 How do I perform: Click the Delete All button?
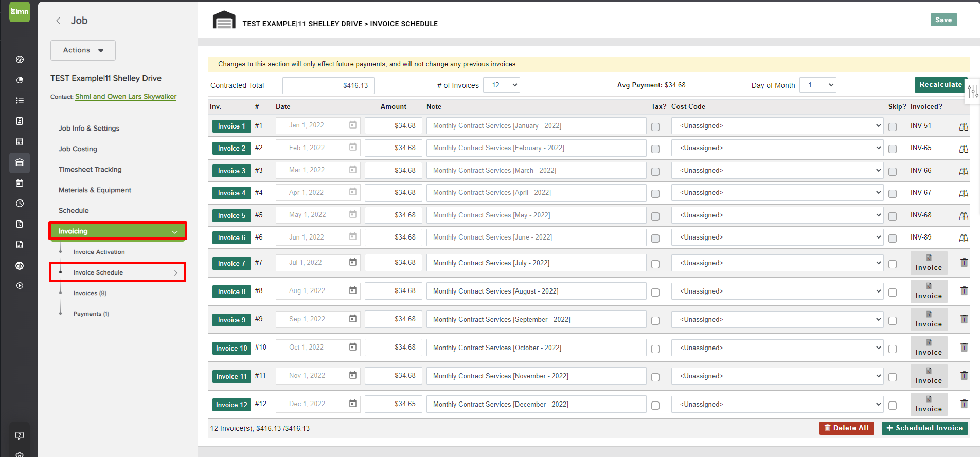846,428
